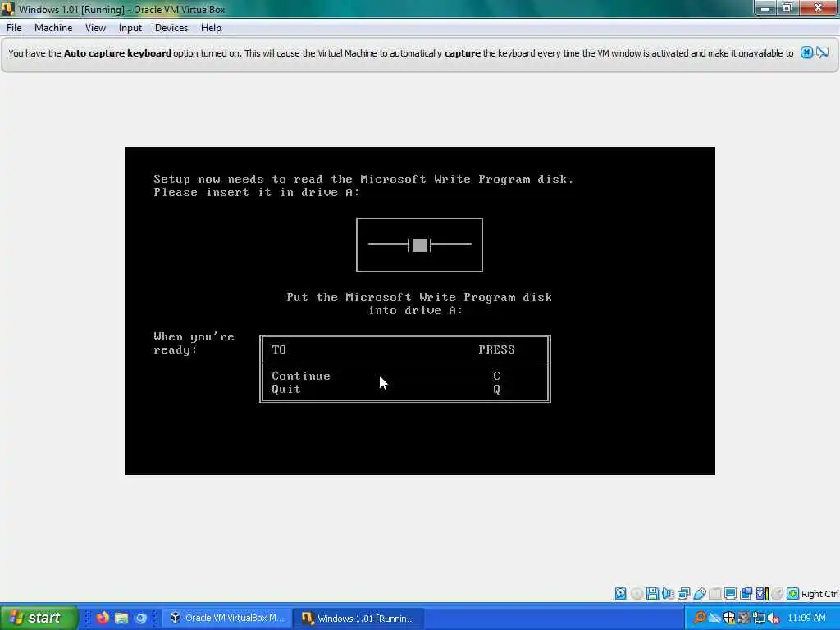Maximize the VirtualBox window
840x630 pixels.
(787, 8)
